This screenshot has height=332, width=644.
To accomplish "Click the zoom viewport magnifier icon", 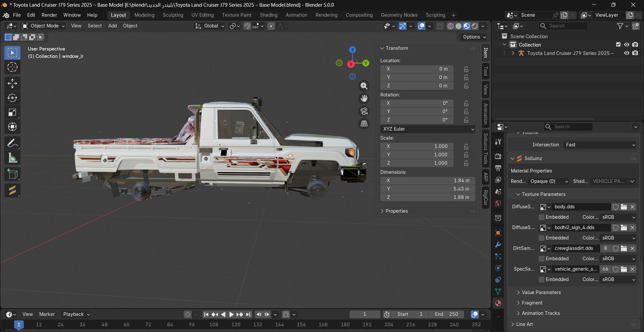I will click(x=364, y=86).
